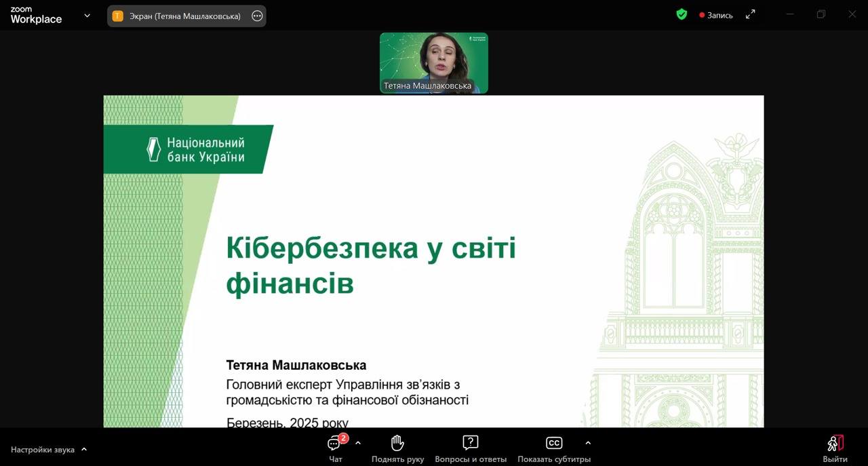Open the three-dot options on screen tab
The height and width of the screenshot is (466, 868).
257,16
